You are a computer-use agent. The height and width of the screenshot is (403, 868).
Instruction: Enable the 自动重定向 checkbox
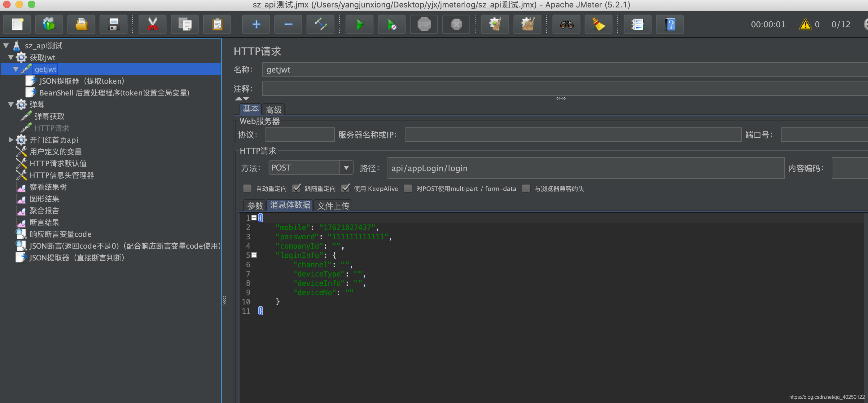247,188
